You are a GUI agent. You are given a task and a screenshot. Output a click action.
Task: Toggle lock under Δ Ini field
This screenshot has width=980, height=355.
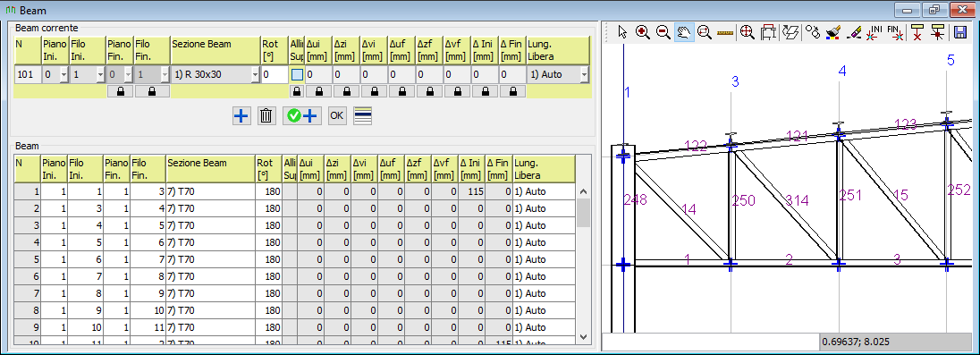tap(485, 91)
